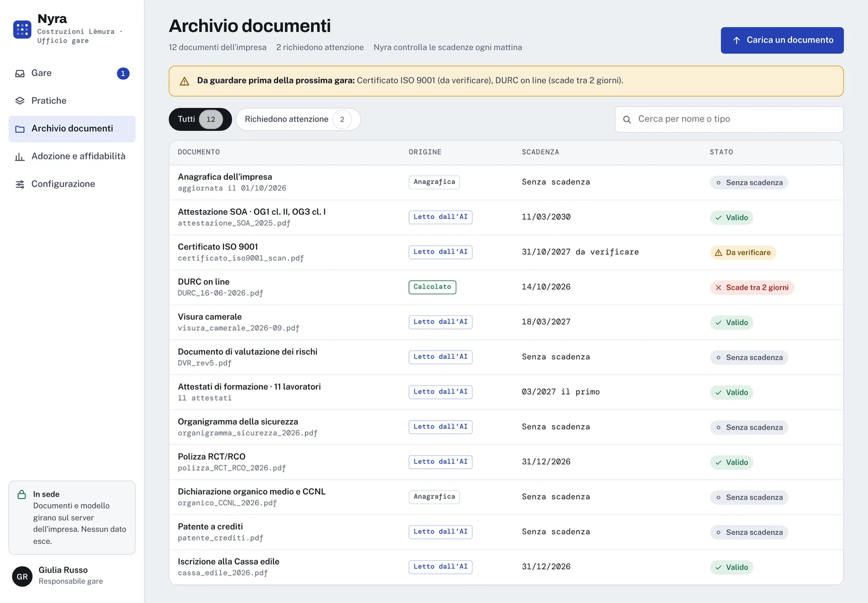868x603 pixels.
Task: Open the Polizza RCT/RCO document
Action: [x=506, y=462]
